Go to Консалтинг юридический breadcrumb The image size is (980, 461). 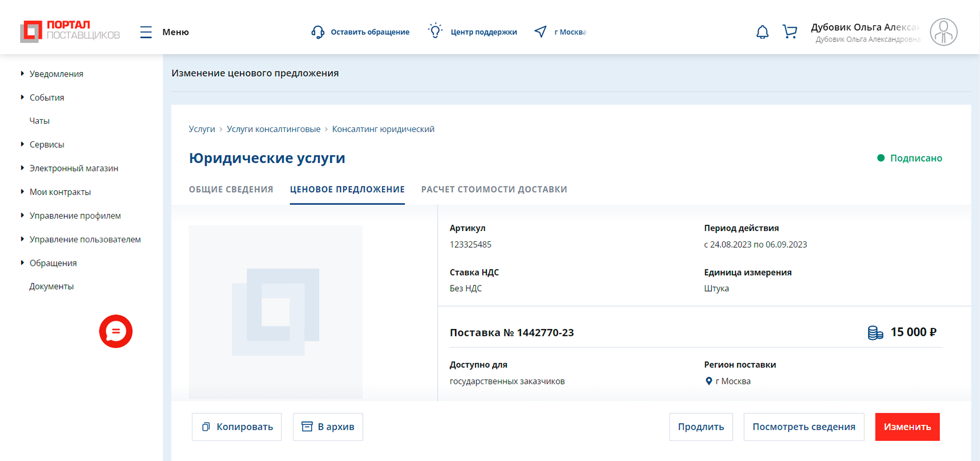click(x=383, y=129)
